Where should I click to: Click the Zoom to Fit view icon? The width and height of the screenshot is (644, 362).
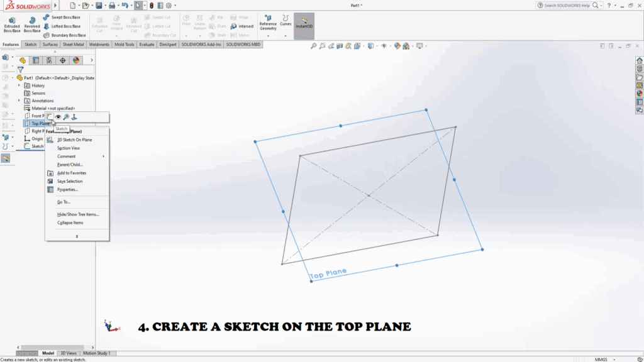[313, 46]
